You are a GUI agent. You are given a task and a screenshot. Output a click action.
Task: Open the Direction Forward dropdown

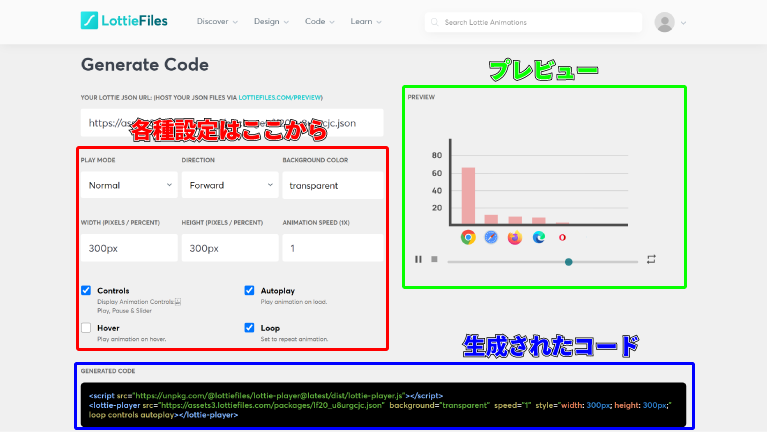click(230, 185)
